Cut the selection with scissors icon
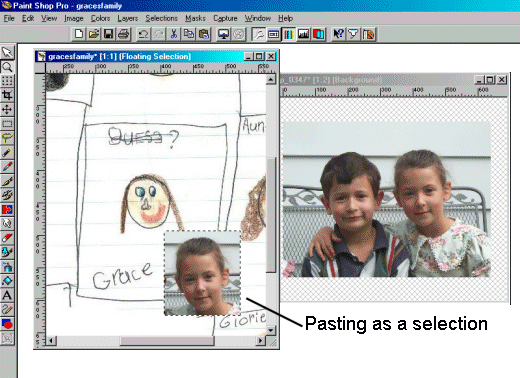The width and height of the screenshot is (520, 378). [x=174, y=34]
